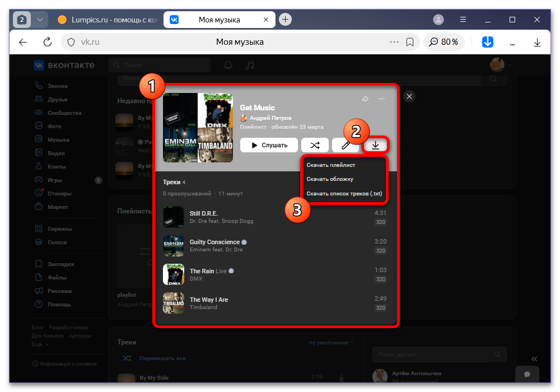This screenshot has height=392, width=560.
Task: Click Перемешать все link
Action: coord(162,358)
